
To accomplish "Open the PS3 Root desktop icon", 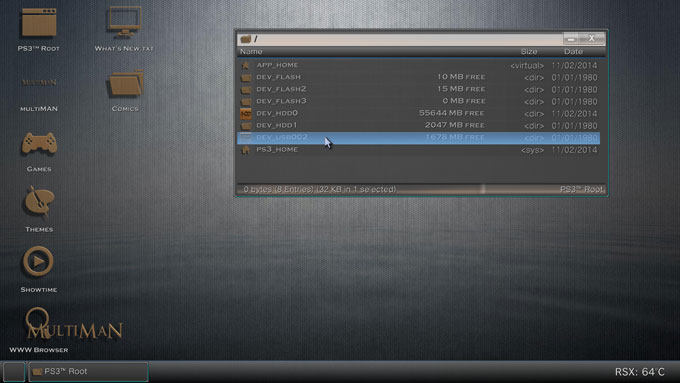I will pos(39,23).
